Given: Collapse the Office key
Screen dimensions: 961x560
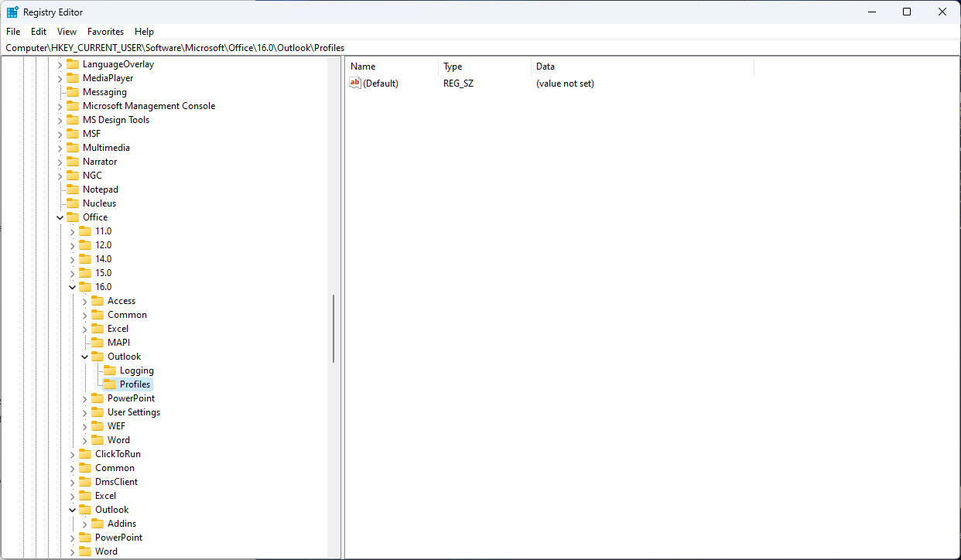Looking at the screenshot, I should pos(60,217).
